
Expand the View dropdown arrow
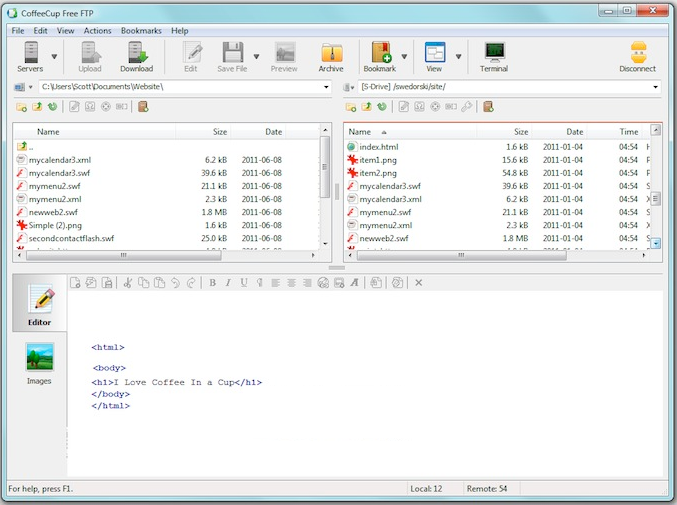point(459,57)
